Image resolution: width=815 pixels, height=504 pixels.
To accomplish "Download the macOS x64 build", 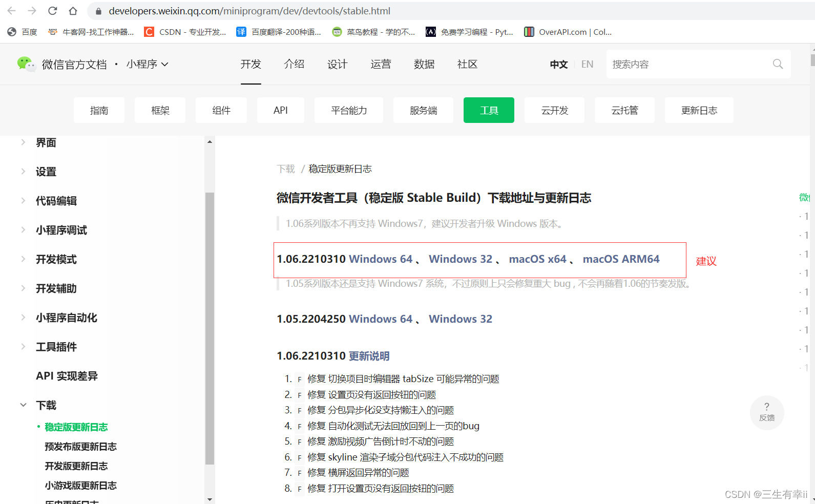I will coord(538,259).
